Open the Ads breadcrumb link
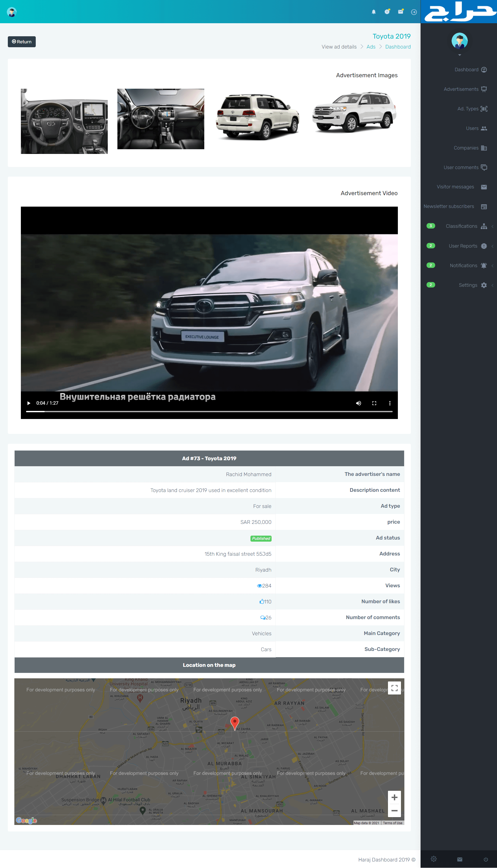This screenshot has height=868, width=497. point(371,47)
